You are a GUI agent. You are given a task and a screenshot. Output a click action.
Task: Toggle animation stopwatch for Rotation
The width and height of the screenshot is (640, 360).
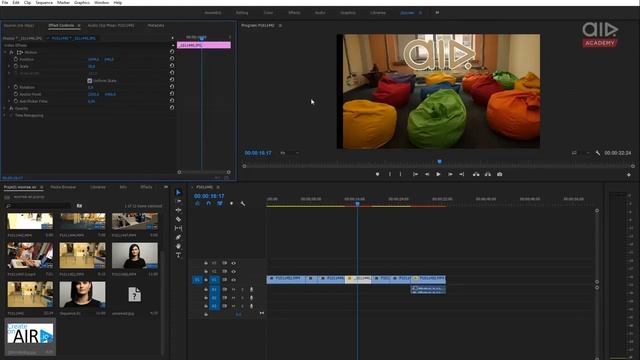coord(16,87)
